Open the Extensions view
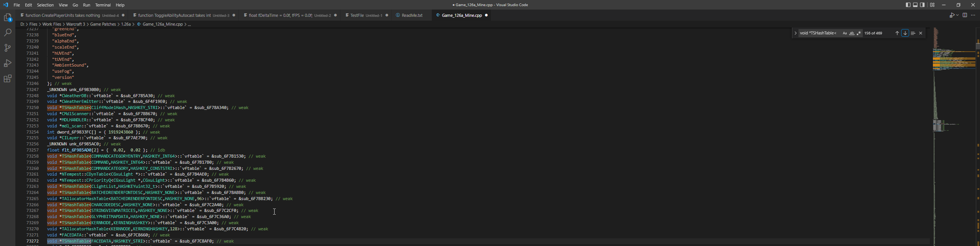Image resolution: width=980 pixels, height=246 pixels. (x=8, y=78)
